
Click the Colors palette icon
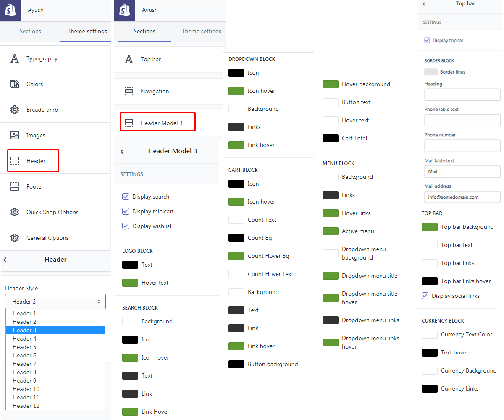click(x=15, y=84)
